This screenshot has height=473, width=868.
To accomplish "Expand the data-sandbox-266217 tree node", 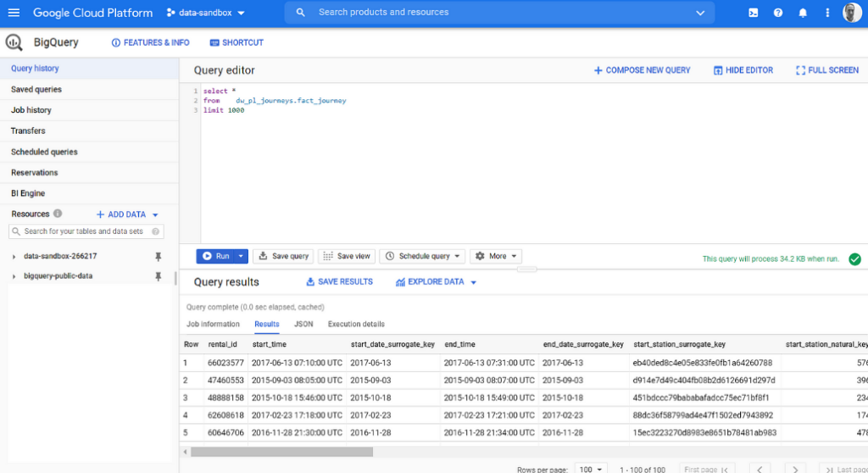I will click(14, 257).
